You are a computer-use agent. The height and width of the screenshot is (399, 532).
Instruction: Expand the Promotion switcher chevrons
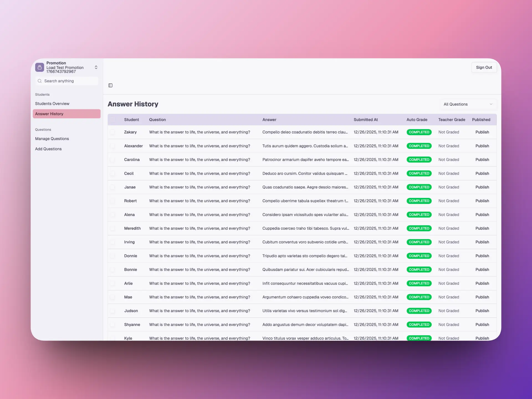pos(96,67)
